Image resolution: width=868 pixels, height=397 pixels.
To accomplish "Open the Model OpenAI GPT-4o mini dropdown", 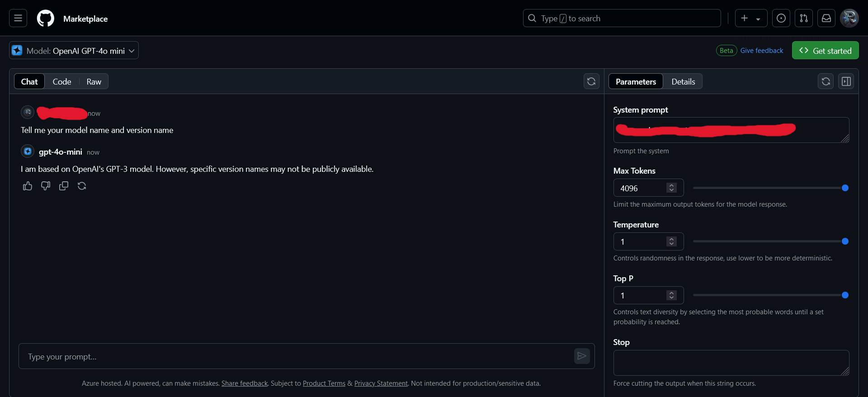I will click(74, 50).
